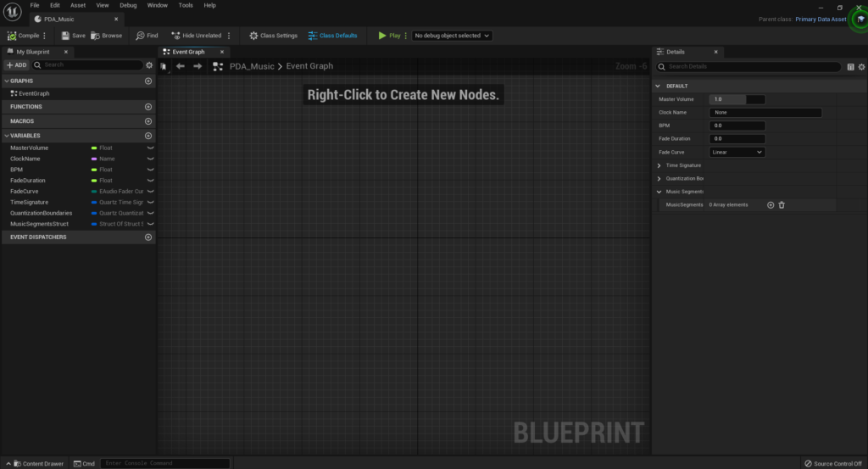Image resolution: width=868 pixels, height=469 pixels.
Task: Switch to the Event Graph tab
Action: coord(187,52)
